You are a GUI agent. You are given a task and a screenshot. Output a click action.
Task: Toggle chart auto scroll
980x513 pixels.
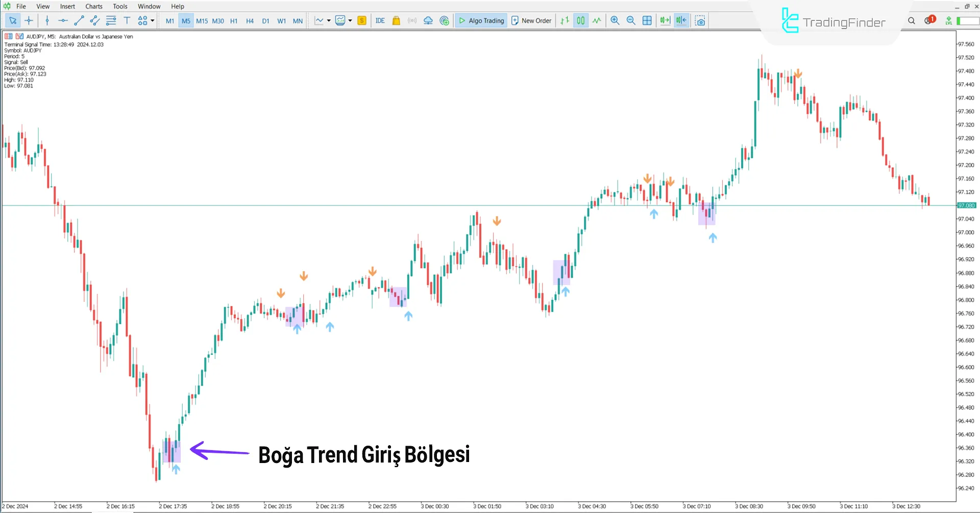pos(664,20)
